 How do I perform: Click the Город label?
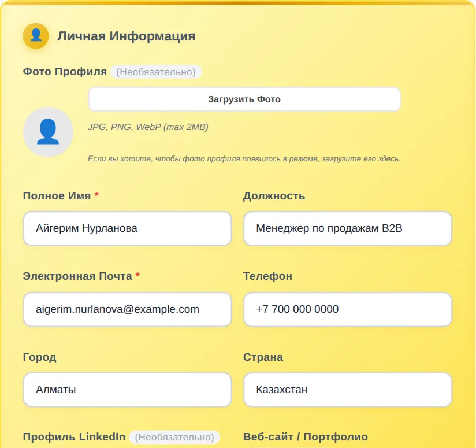click(x=39, y=357)
